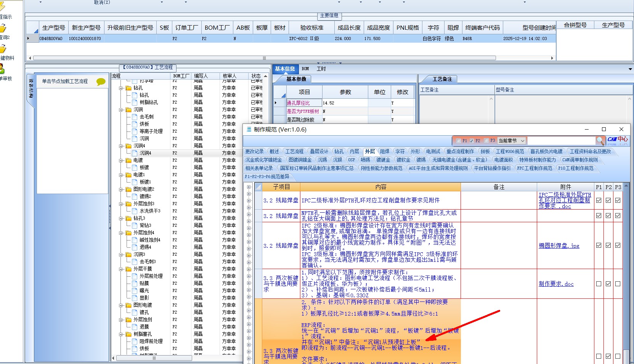
Task: Open the 当前章节 dropdown
Action: tap(512, 141)
